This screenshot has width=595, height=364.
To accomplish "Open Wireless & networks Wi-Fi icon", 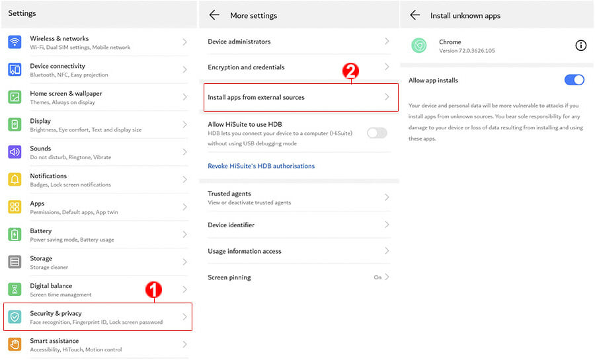I will [15, 42].
